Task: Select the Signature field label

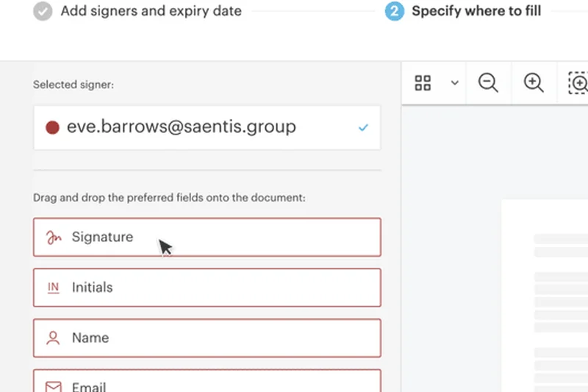Action: 102,238
